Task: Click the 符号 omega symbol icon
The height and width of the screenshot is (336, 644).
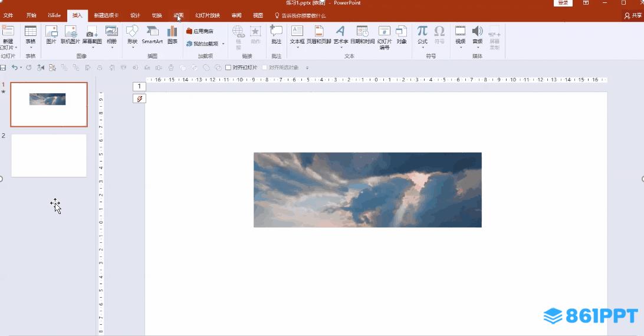Action: [x=439, y=31]
